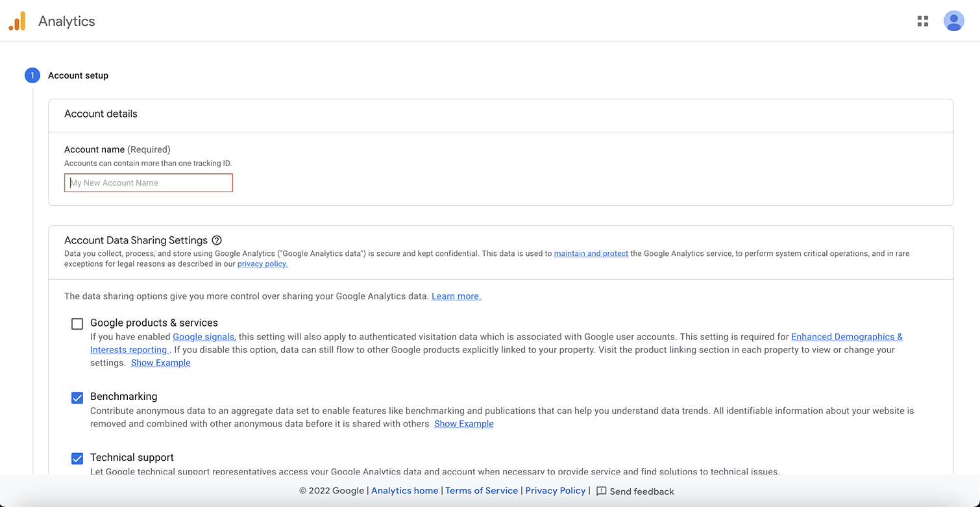Screen dimensions: 980x507
Task: Open Enhanced Demographics & Interests reporting link
Action: tap(846, 337)
